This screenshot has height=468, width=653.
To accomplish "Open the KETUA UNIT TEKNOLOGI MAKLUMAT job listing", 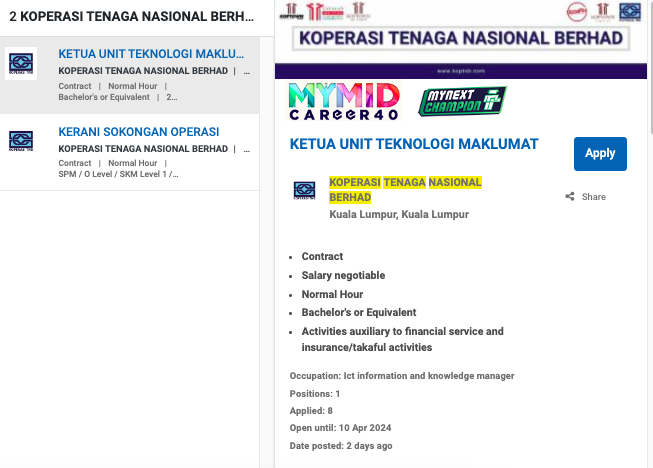I will pos(151,53).
